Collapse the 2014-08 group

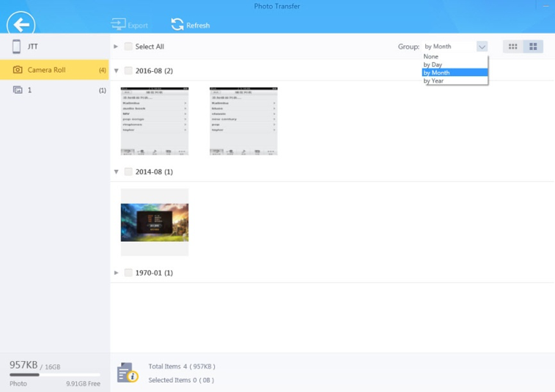tap(116, 171)
